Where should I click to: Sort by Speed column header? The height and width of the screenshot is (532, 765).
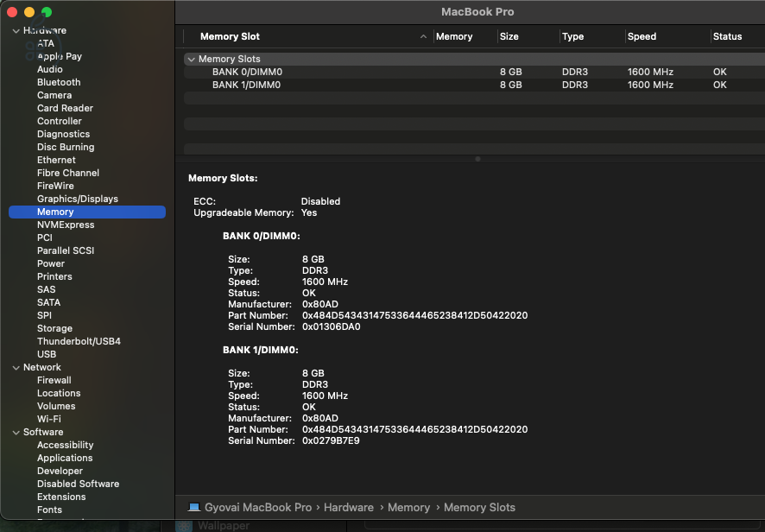click(x=642, y=36)
